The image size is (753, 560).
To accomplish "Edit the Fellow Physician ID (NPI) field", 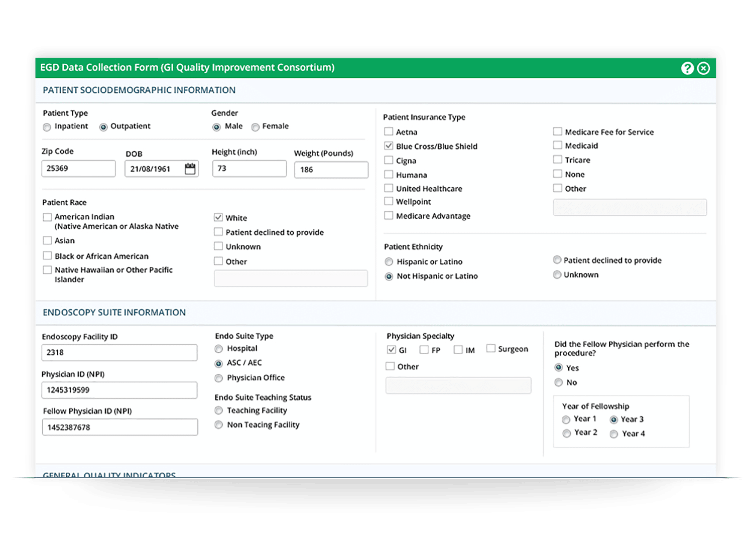I will point(120,428).
